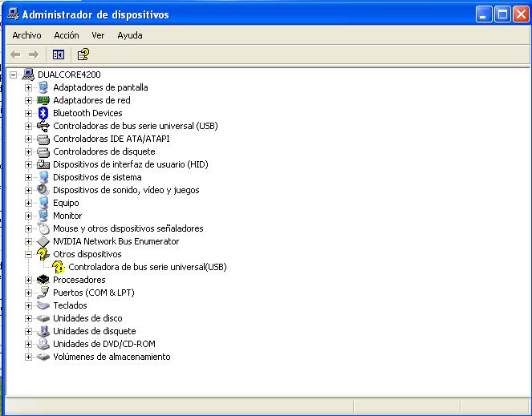Screen dimensions: 532x416
Task: Maximize the Administrador de dispositivos window
Action: coord(502,14)
